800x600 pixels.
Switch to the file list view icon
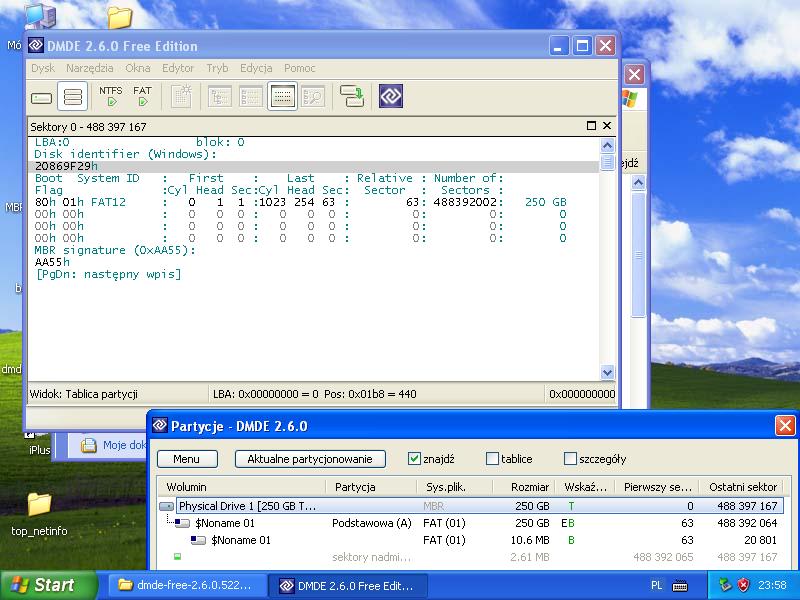(251, 96)
